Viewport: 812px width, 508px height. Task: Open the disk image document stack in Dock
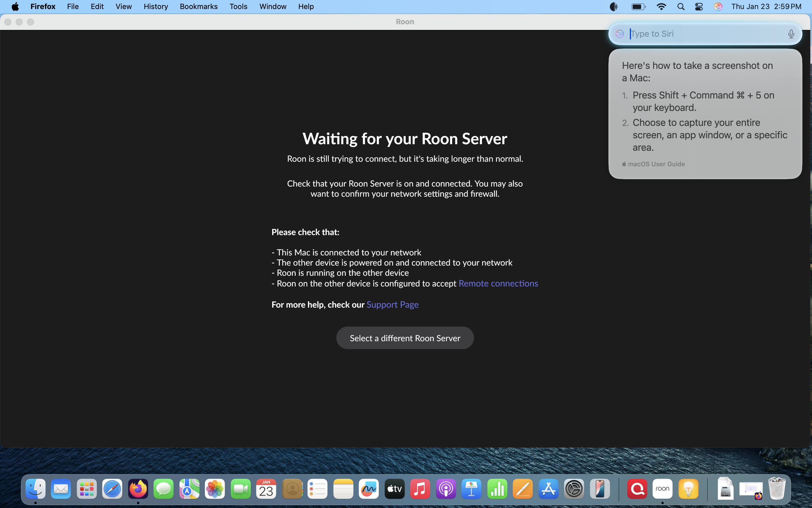pyautogui.click(x=725, y=489)
